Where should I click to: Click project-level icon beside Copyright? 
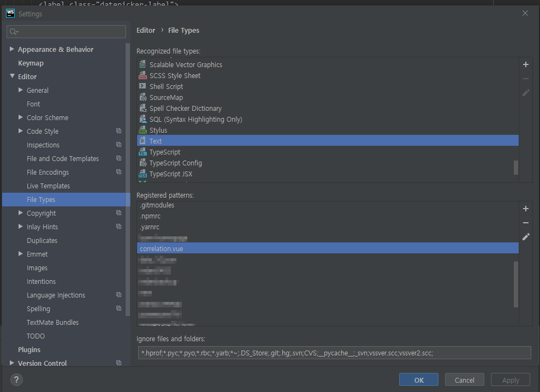(119, 213)
